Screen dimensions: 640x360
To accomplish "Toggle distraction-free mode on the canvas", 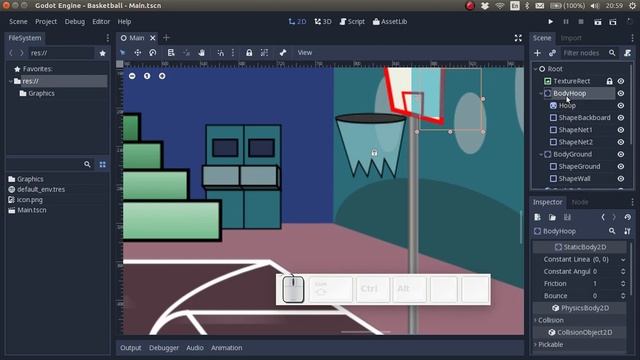I will coord(518,38).
